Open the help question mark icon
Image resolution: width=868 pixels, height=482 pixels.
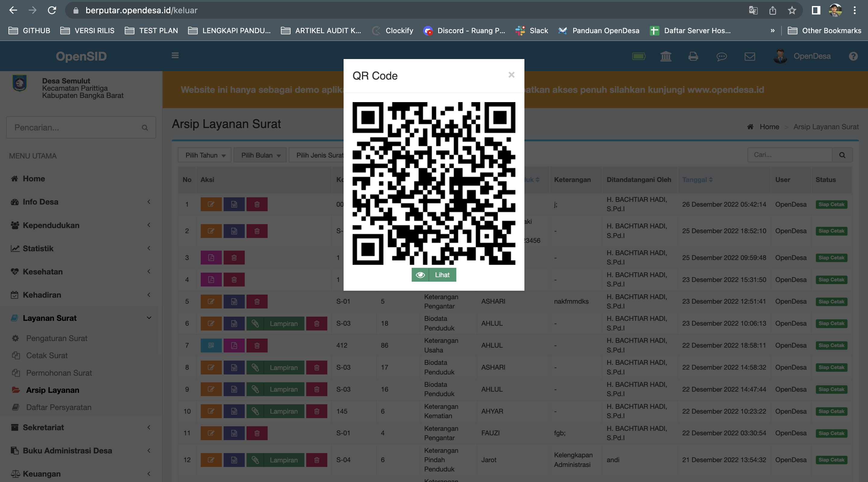click(x=853, y=56)
